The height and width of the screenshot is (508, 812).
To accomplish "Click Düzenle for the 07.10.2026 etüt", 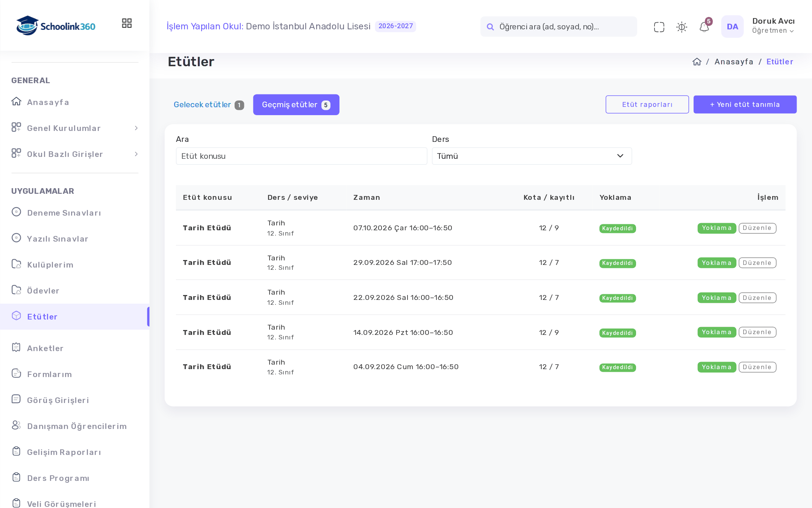I will (757, 228).
